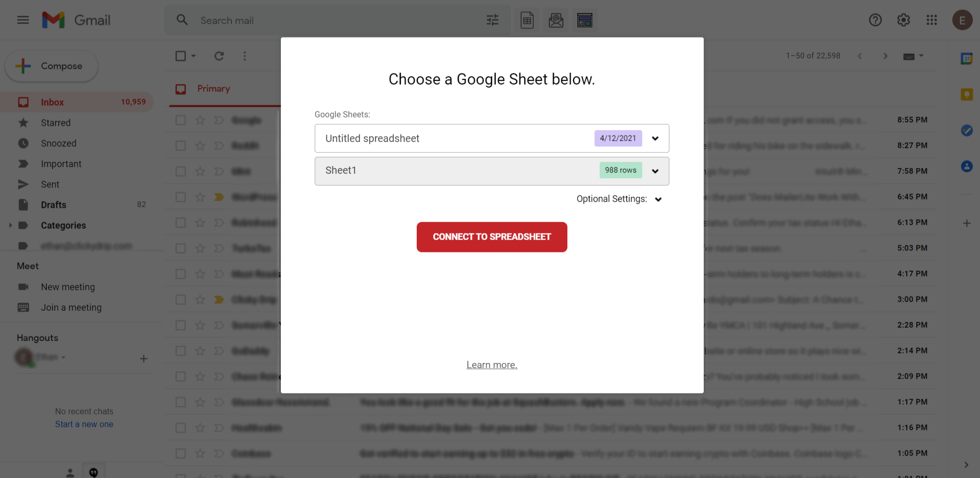980x478 pixels.
Task: Open the account avatar E
Action: pos(962,20)
